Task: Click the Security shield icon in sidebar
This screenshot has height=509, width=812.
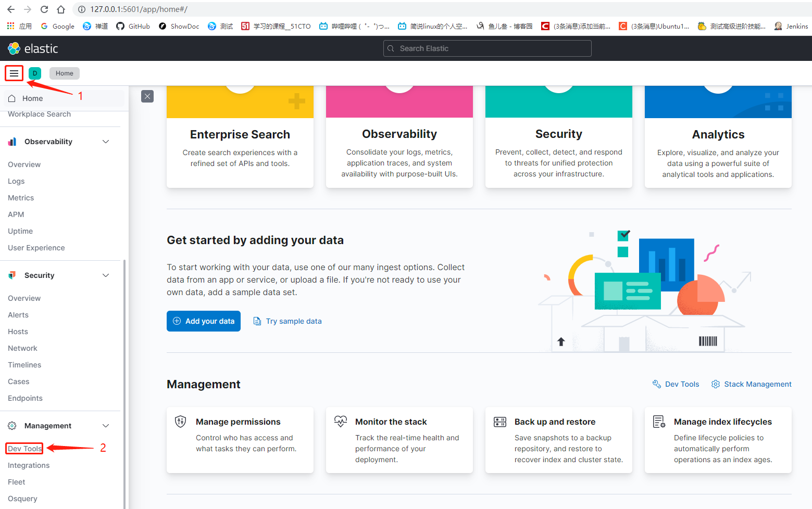Action: (x=12, y=275)
